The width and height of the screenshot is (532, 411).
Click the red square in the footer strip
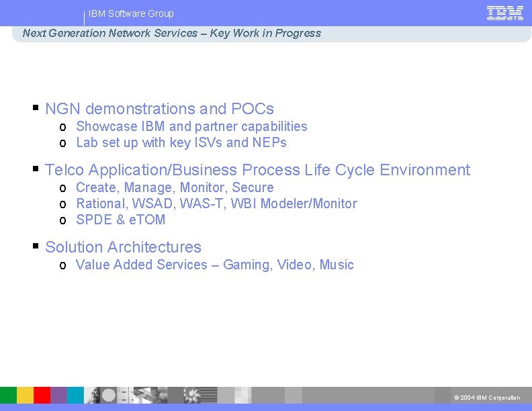pyautogui.click(x=42, y=395)
